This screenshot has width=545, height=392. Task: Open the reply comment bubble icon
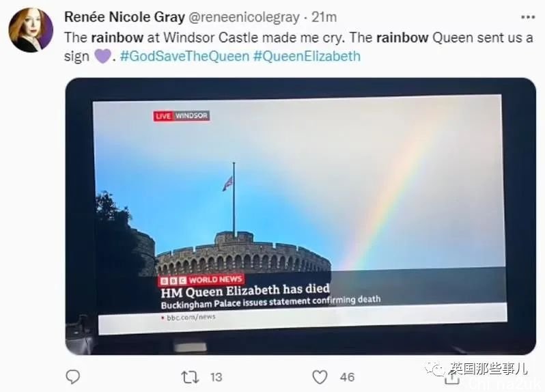[x=73, y=377]
